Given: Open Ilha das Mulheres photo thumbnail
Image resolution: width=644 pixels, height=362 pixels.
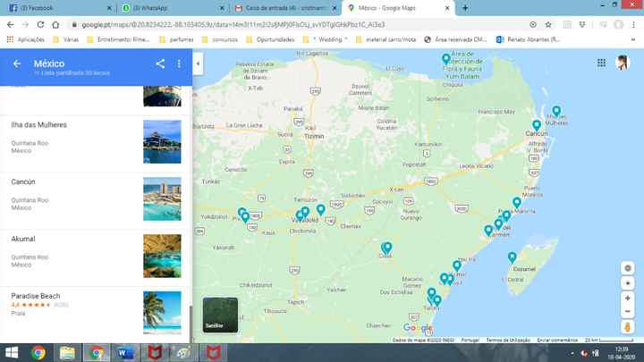Looking at the screenshot, I should pyautogui.click(x=162, y=141).
